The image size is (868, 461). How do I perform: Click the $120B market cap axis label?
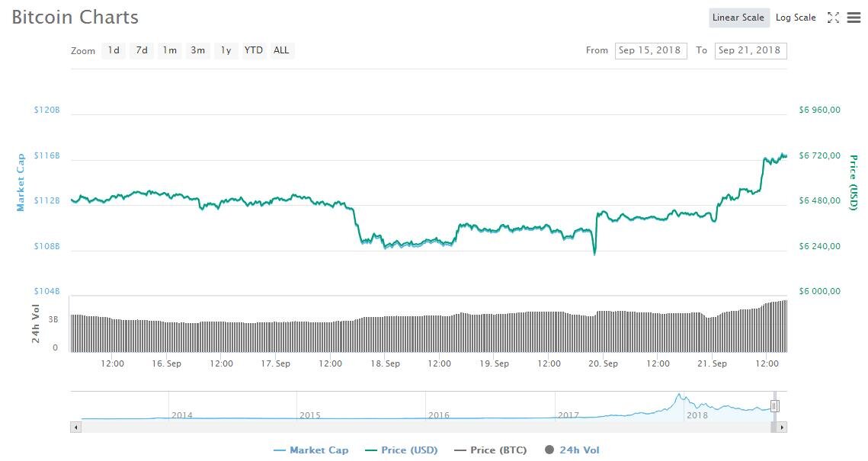click(46, 110)
